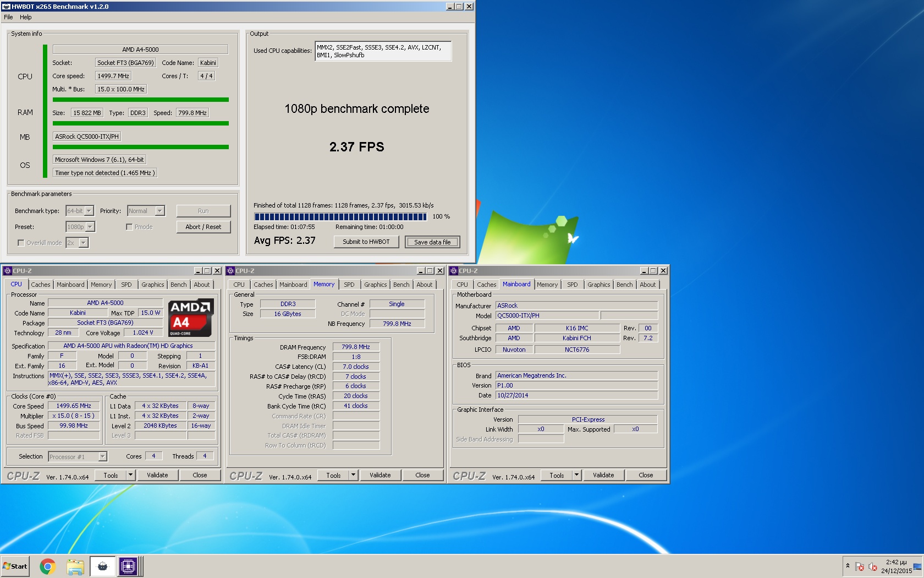924x578 pixels.
Task: Open the Priority Normal dropdown
Action: 146,211
